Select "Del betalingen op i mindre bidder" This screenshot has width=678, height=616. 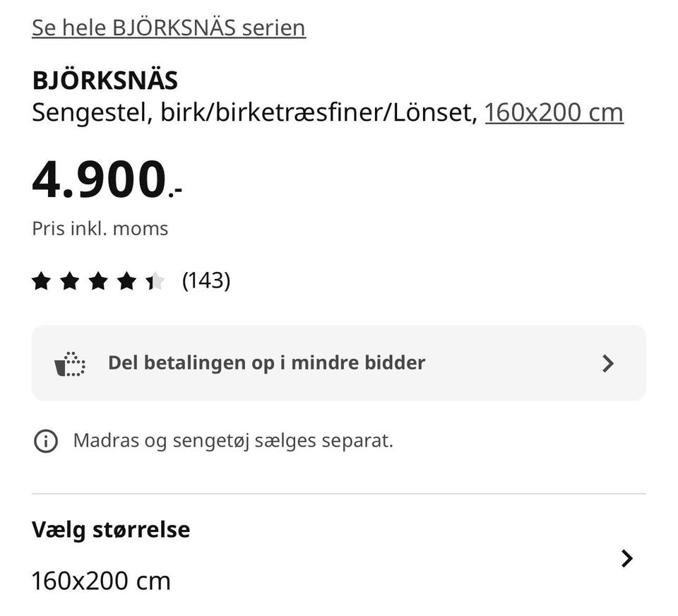click(x=266, y=363)
